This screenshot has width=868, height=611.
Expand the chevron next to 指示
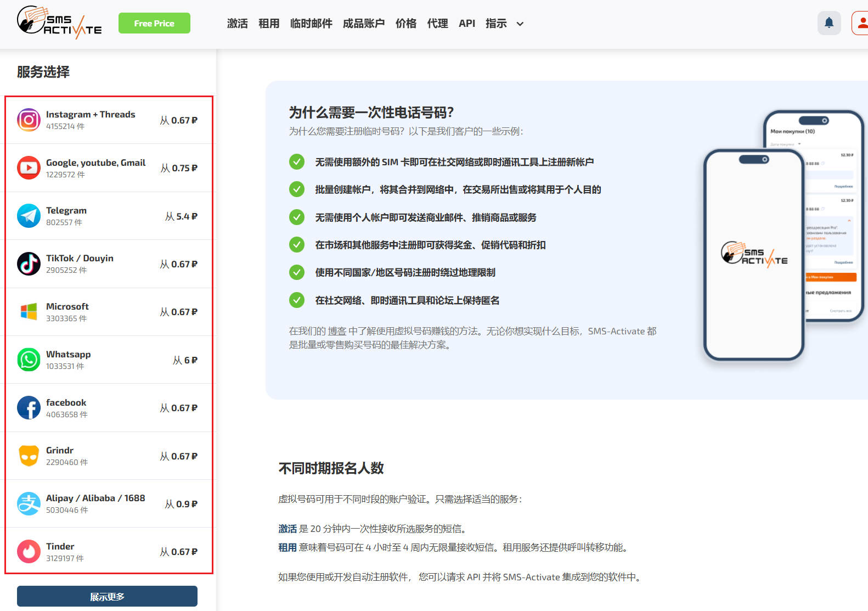520,24
